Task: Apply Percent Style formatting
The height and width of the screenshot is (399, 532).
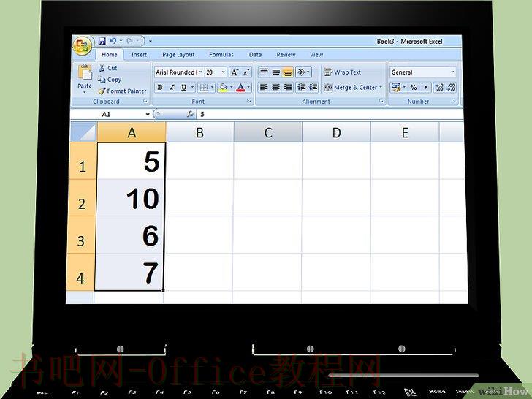Action: click(414, 88)
